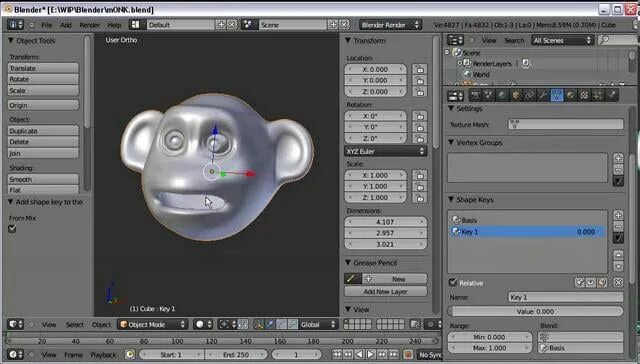Open the Physics properties tab
This screenshot has height=364, width=640.
coord(611,95)
